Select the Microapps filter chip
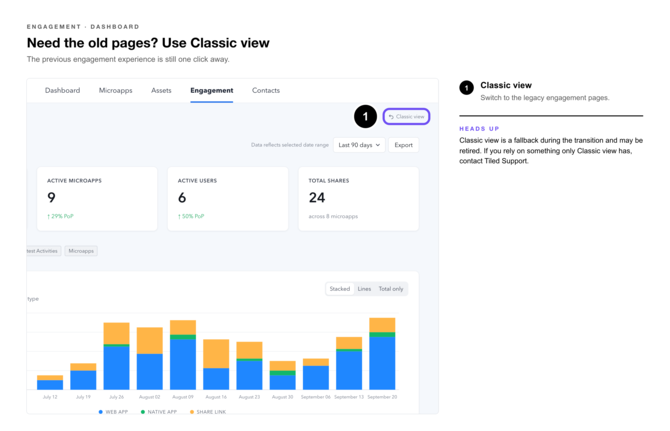Viewport: 670px width, 431px height. (x=81, y=251)
